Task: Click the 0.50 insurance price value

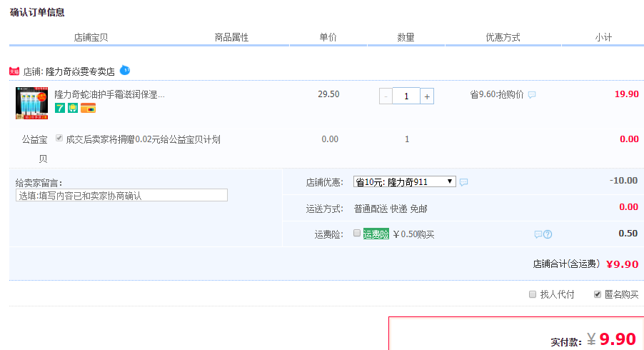Action: pos(628,234)
